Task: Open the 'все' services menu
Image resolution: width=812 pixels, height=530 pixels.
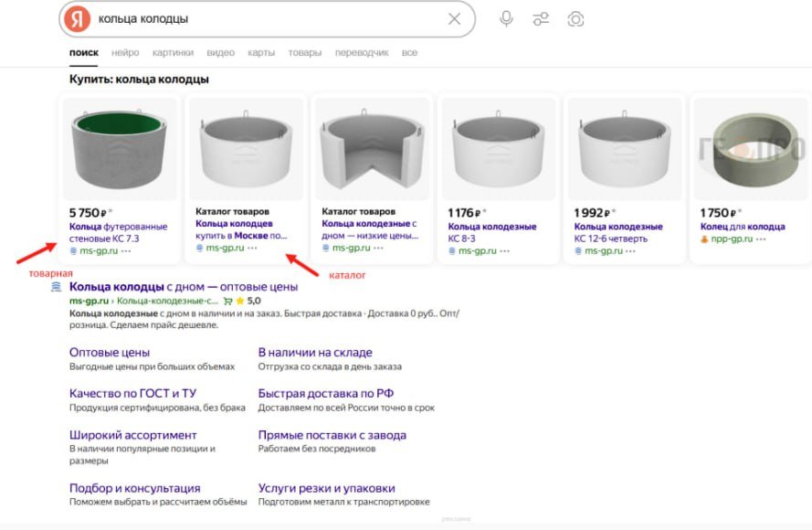Action: pos(409,53)
